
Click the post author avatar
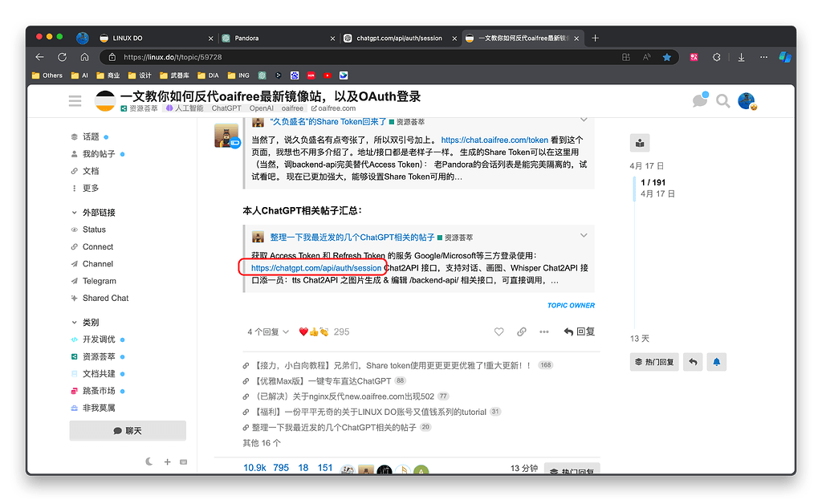pyautogui.click(x=226, y=136)
